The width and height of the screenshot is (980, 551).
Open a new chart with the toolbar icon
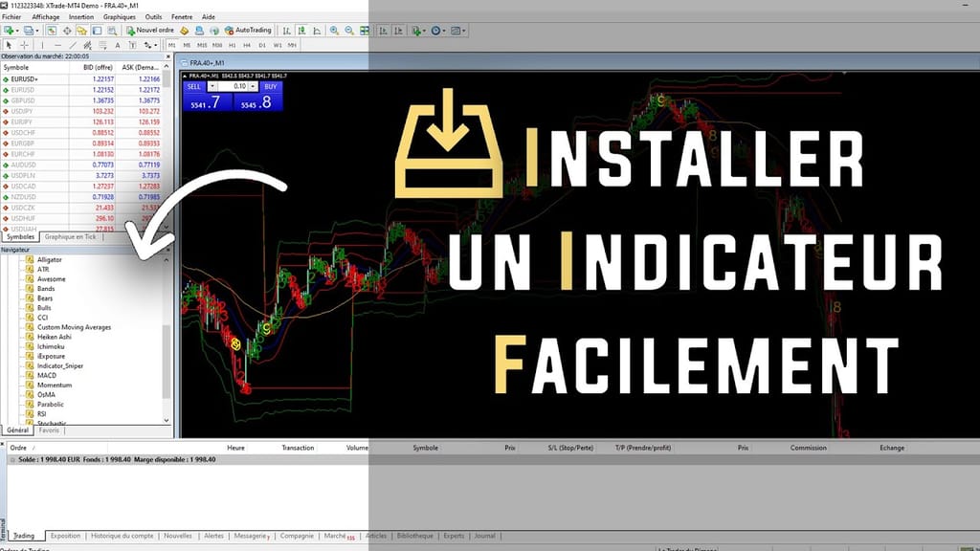[x=11, y=30]
